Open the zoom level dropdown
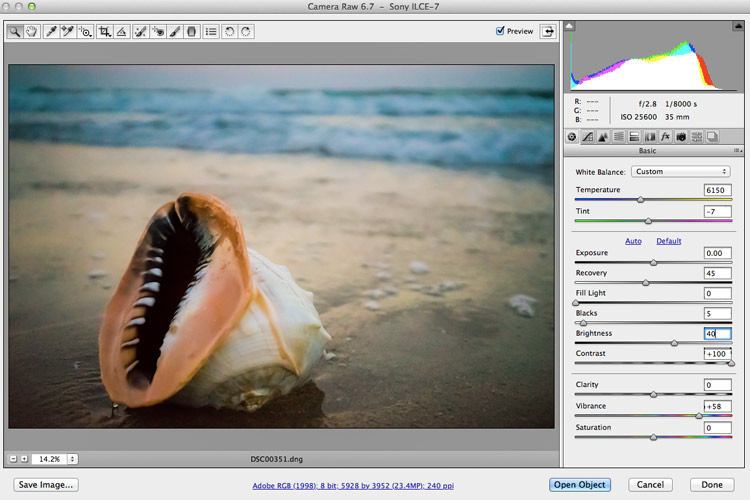Viewport: 750px width, 500px height. (72, 459)
